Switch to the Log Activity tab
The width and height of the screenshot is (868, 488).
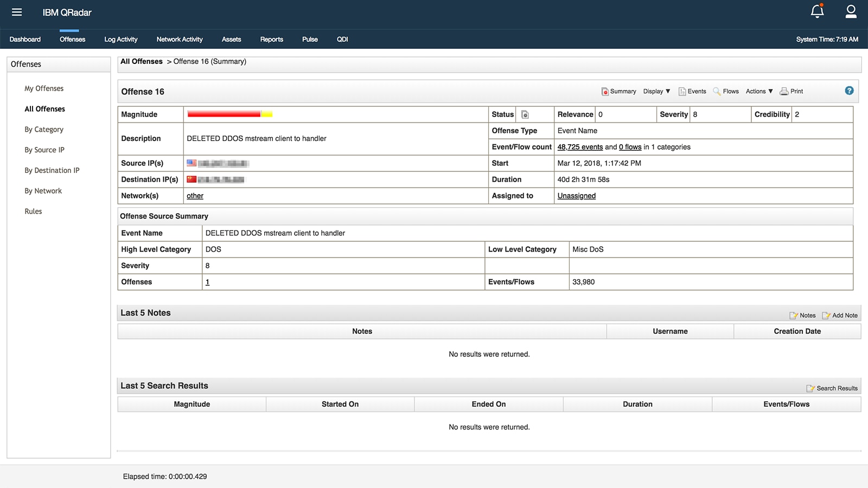click(x=121, y=39)
